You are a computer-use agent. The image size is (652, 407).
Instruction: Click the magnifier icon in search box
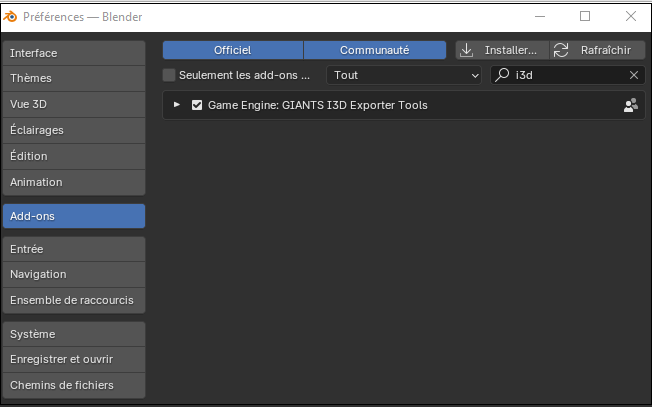click(x=502, y=75)
